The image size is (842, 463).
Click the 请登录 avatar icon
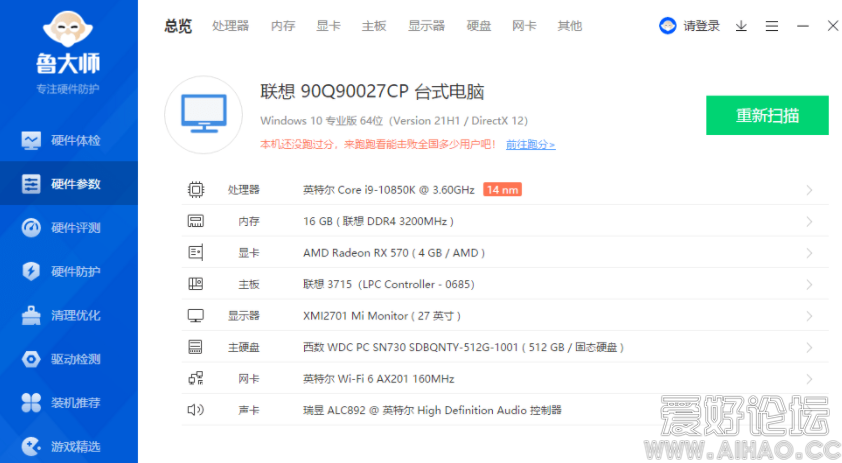667,26
